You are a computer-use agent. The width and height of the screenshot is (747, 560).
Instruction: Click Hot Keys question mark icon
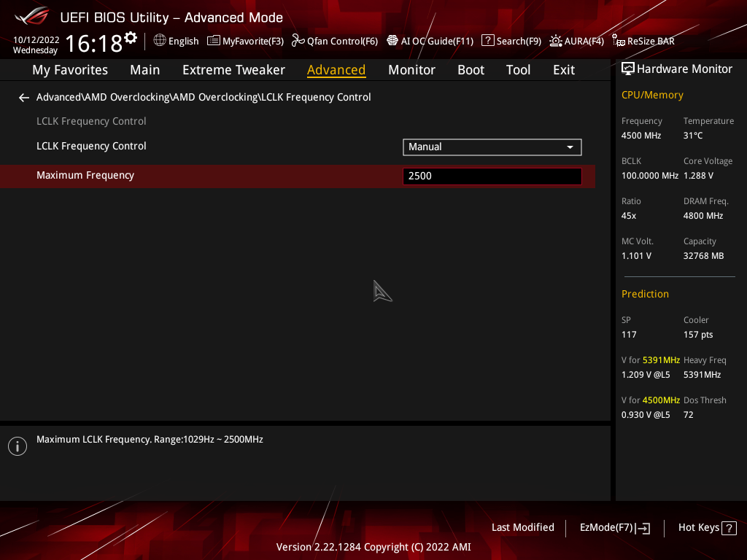pos(729,528)
